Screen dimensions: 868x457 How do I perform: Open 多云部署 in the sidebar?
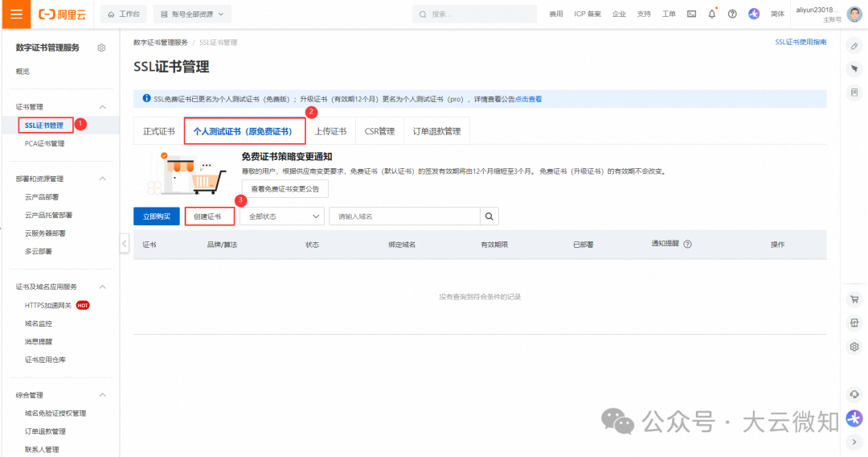pyautogui.click(x=39, y=252)
